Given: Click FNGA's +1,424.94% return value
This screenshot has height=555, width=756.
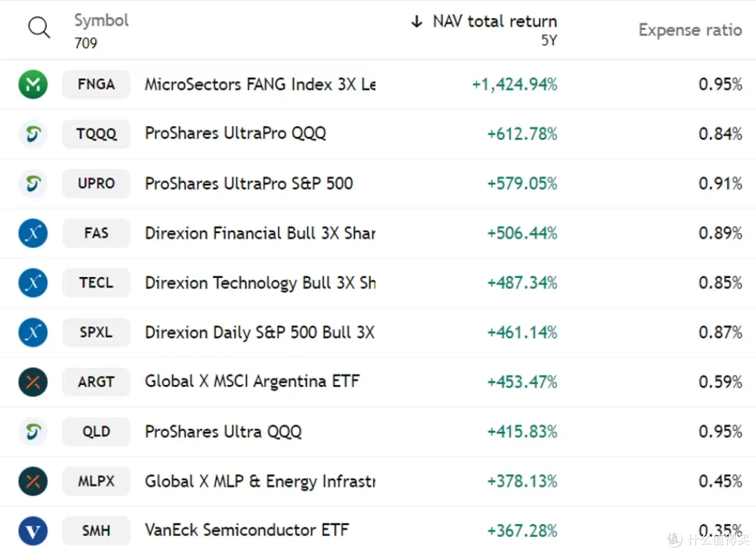Looking at the screenshot, I should click(514, 85).
